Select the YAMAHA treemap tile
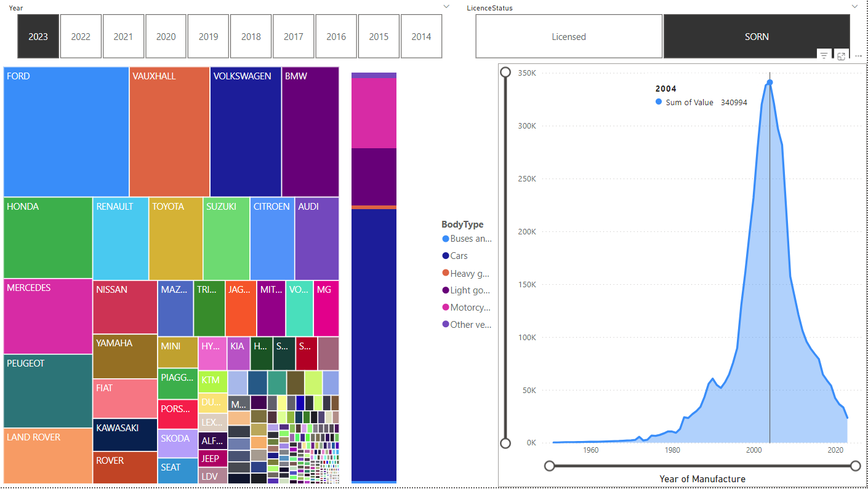 [125, 356]
